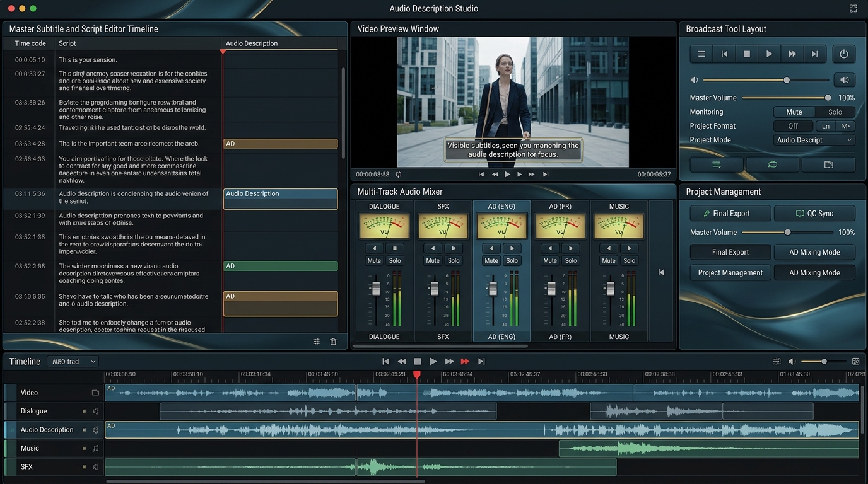868x484 pixels.
Task: Select Solo in the Monitoring toggle
Action: click(835, 112)
